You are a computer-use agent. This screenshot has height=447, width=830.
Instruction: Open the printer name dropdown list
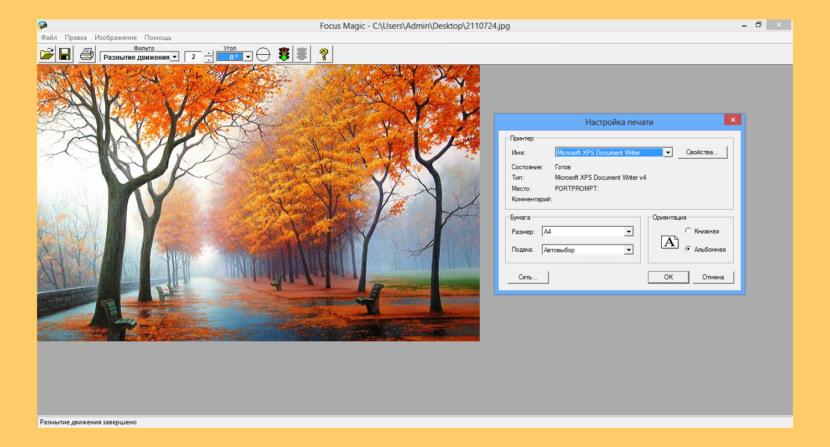pos(667,153)
